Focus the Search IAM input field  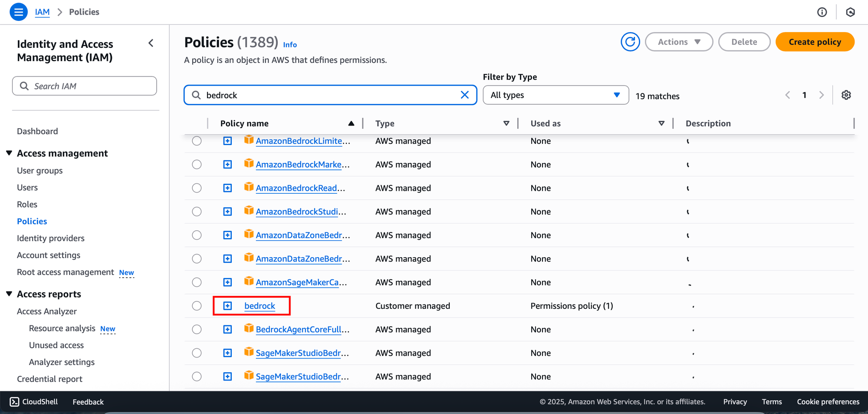point(85,86)
